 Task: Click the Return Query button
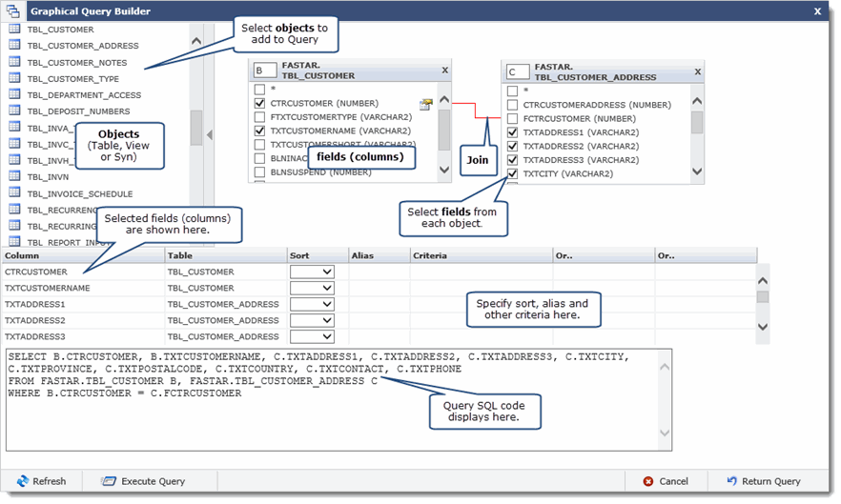pyautogui.click(x=764, y=481)
